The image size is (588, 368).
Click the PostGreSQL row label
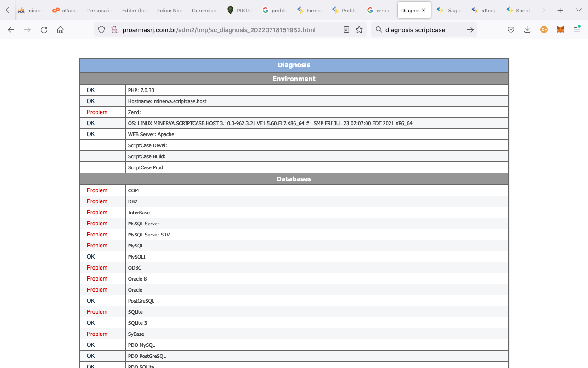(141, 301)
